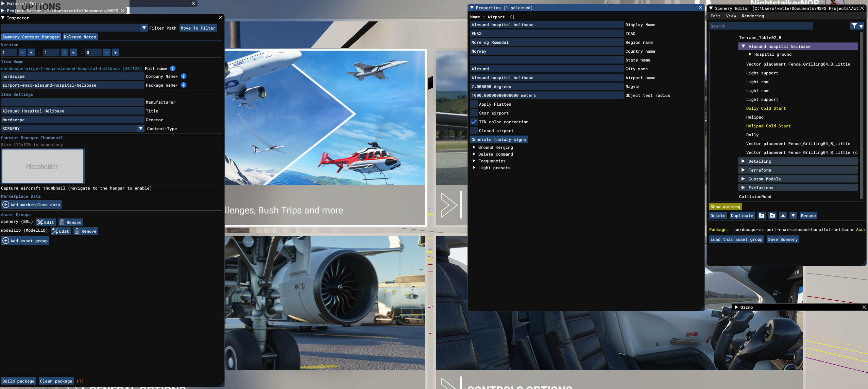Image resolution: width=868 pixels, height=389 pixels.
Task: Increase the patch version number
Action: (x=116, y=53)
